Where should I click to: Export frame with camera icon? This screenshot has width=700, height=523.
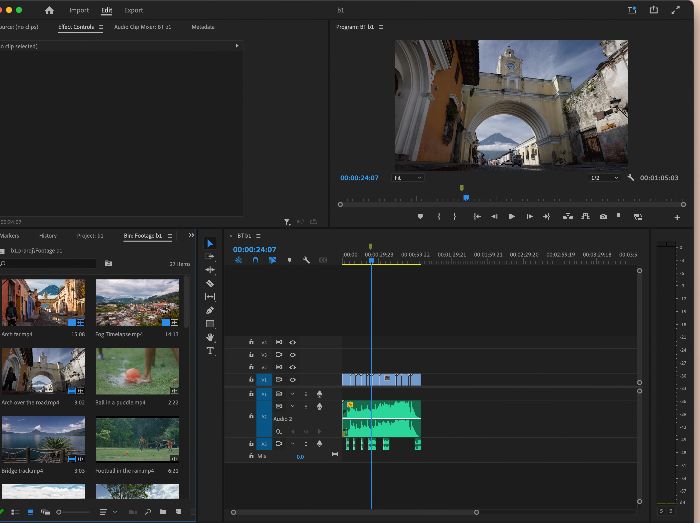pyautogui.click(x=603, y=216)
